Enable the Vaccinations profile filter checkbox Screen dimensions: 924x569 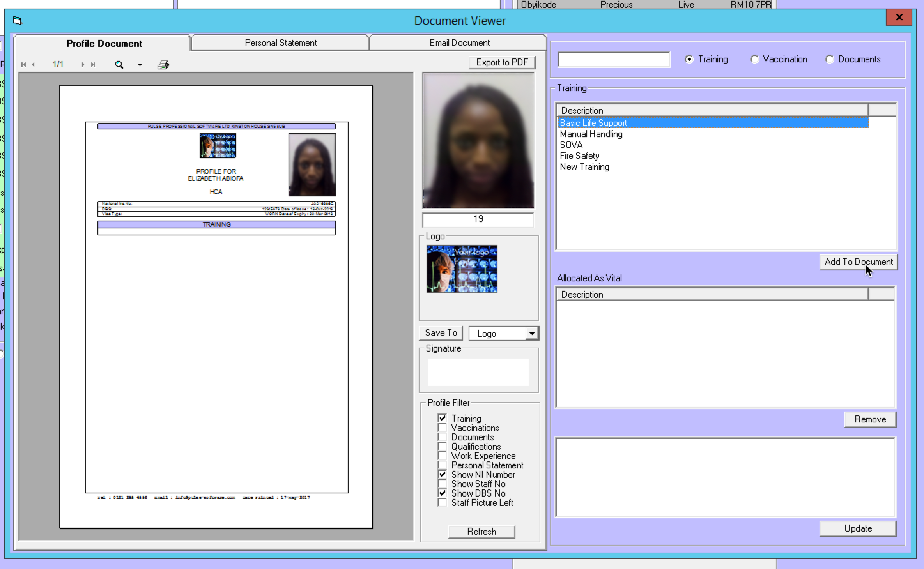coord(442,428)
